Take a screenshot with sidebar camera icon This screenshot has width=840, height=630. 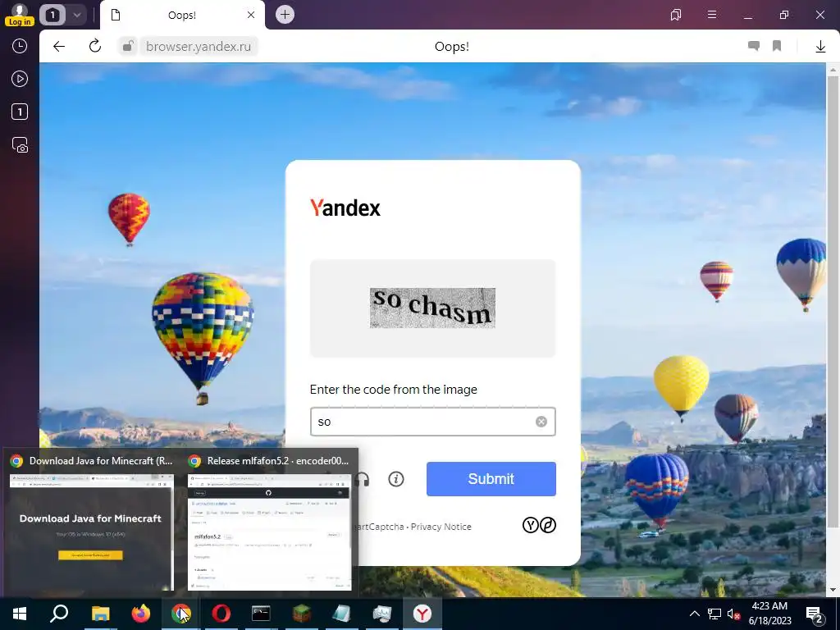20,145
